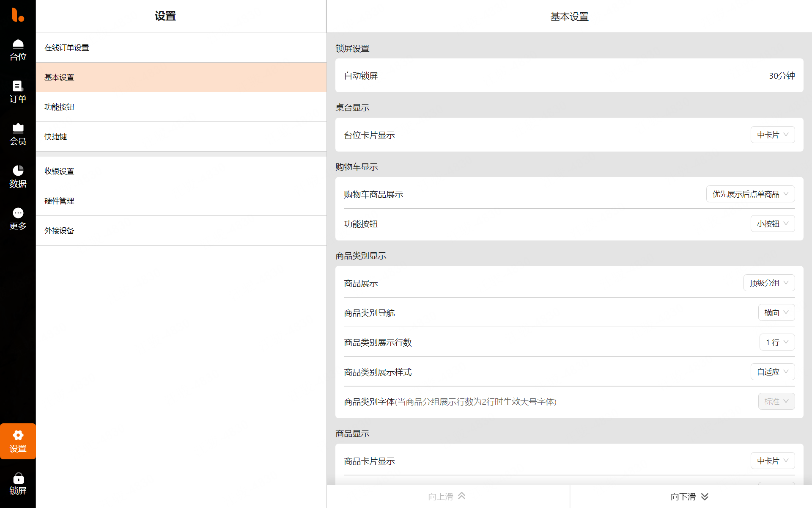Click 自动锁屏 30分钟 setting row
This screenshot has height=508, width=812.
[569, 76]
